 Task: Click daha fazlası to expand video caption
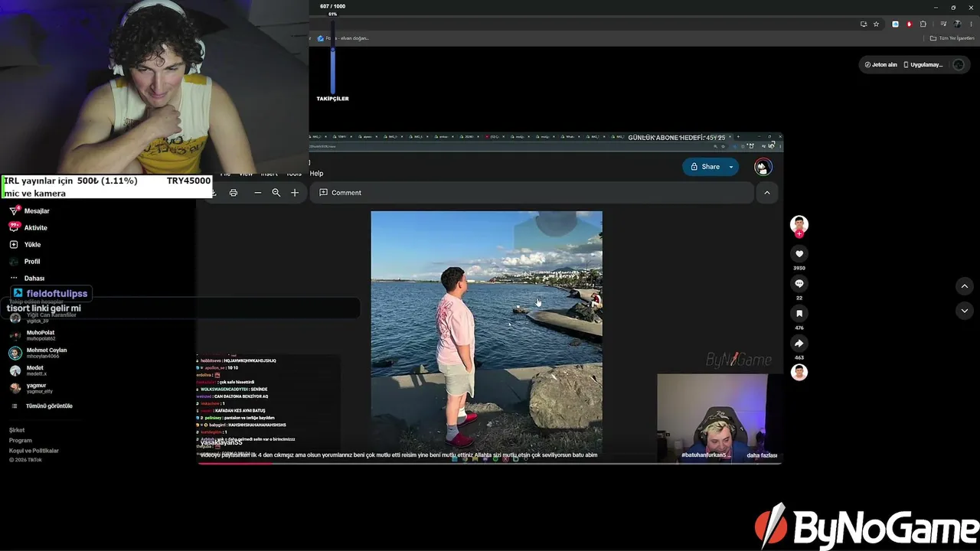[x=762, y=455]
